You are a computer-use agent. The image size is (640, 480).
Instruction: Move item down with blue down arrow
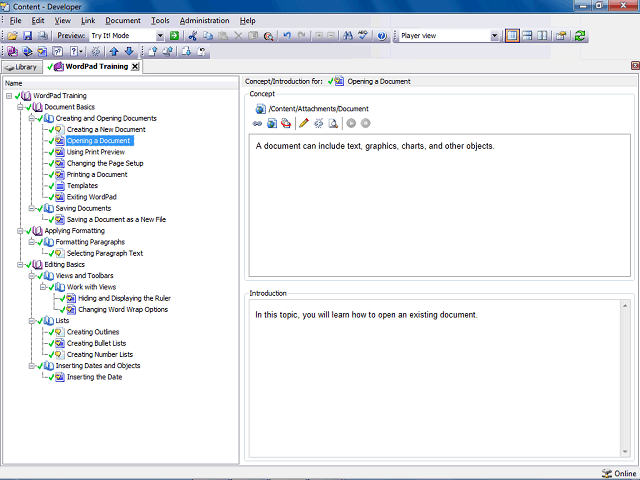click(x=129, y=51)
